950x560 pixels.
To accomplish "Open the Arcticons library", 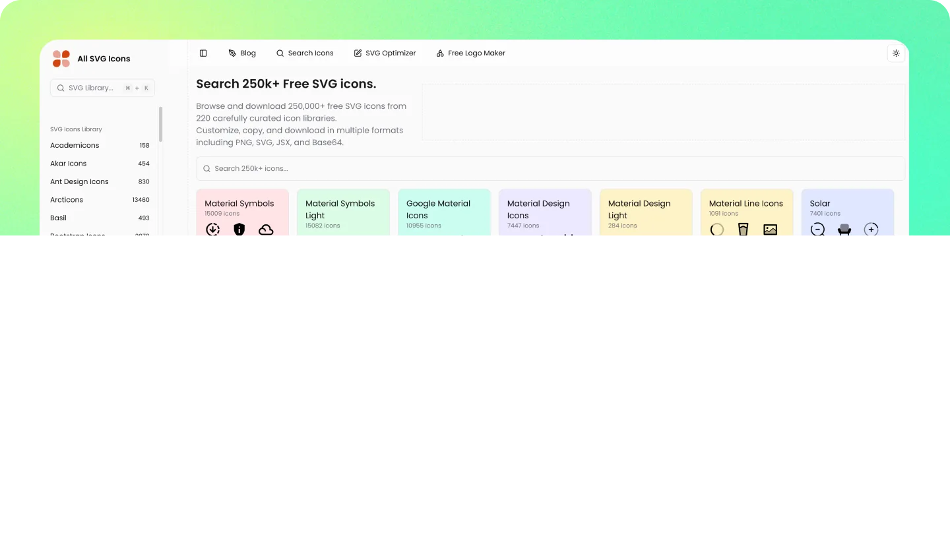I will pos(100,200).
